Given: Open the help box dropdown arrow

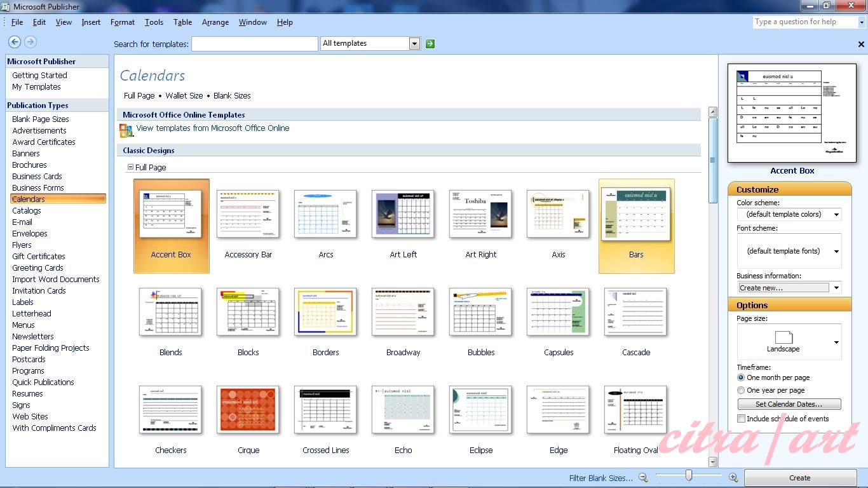Looking at the screenshot, I should click(x=862, y=22).
